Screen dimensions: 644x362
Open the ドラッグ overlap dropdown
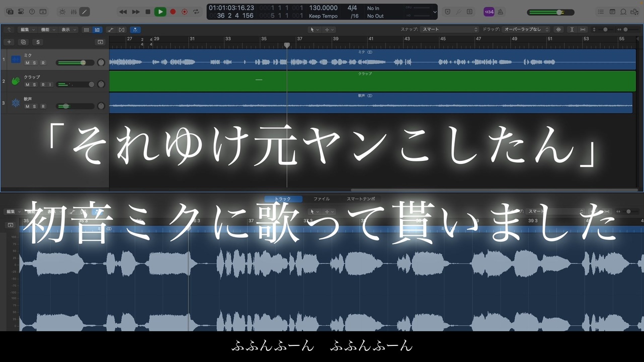tap(526, 30)
